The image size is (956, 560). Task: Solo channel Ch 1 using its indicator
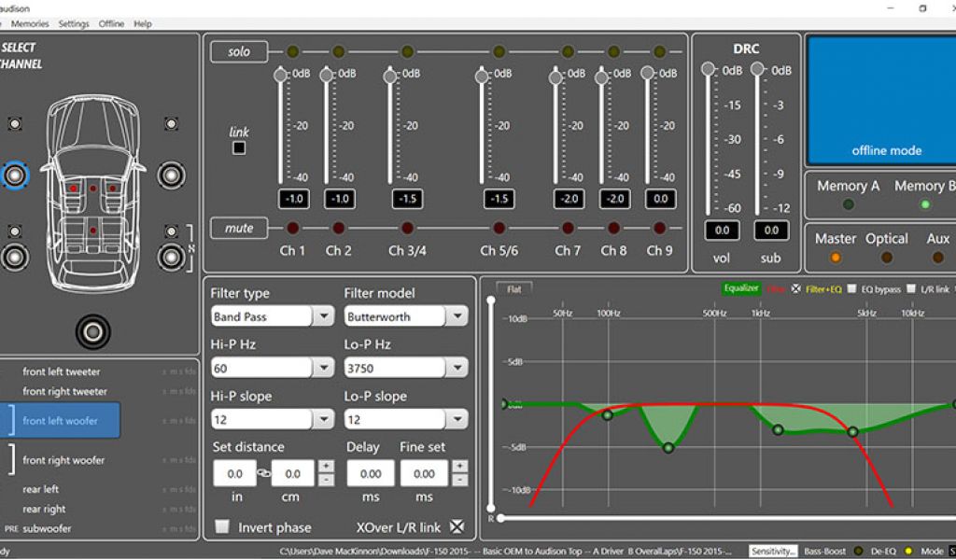(292, 52)
